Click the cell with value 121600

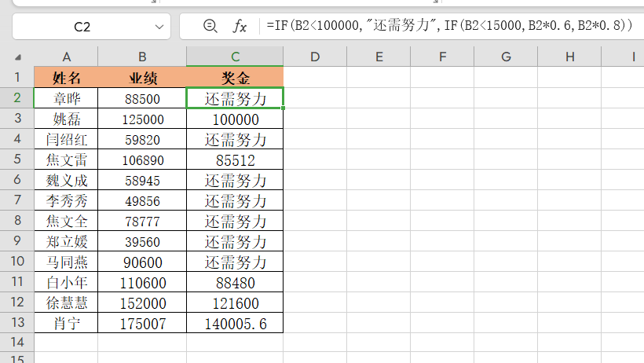point(235,302)
